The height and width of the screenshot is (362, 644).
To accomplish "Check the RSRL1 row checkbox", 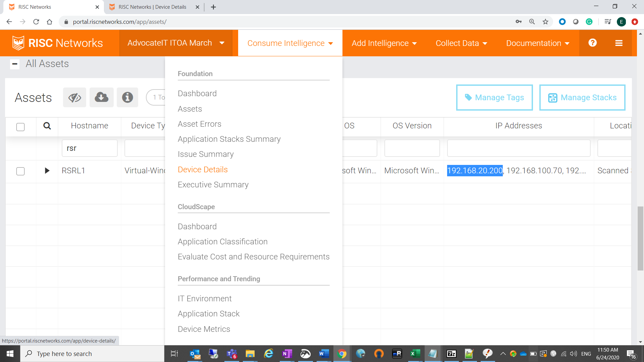I will tap(20, 171).
